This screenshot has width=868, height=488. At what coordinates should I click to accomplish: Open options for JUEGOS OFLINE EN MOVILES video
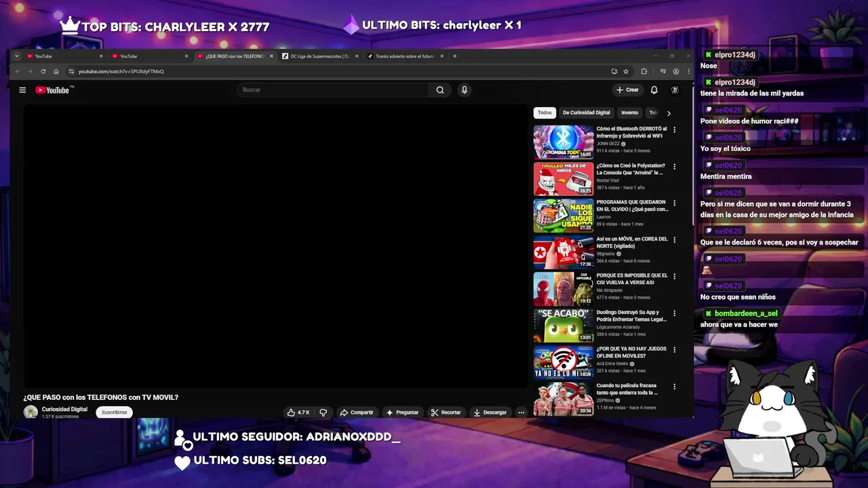674,350
